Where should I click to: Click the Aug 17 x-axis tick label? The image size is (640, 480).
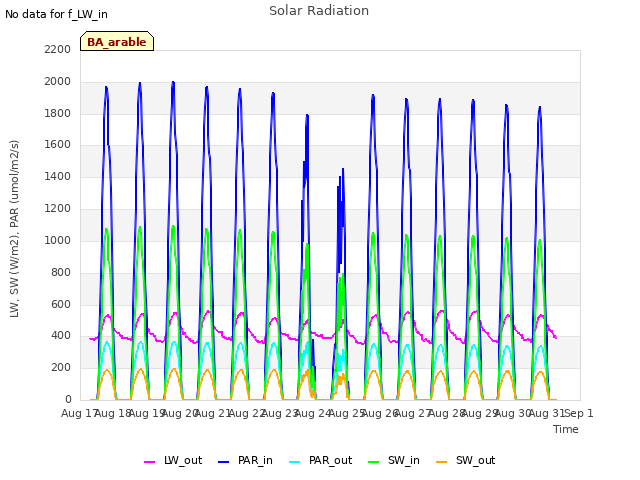[78, 413]
